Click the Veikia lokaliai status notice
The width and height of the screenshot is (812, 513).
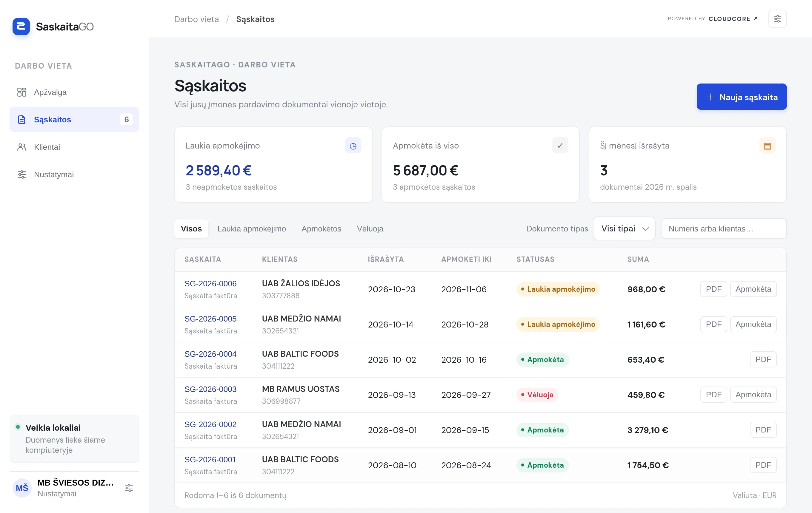pyautogui.click(x=74, y=438)
